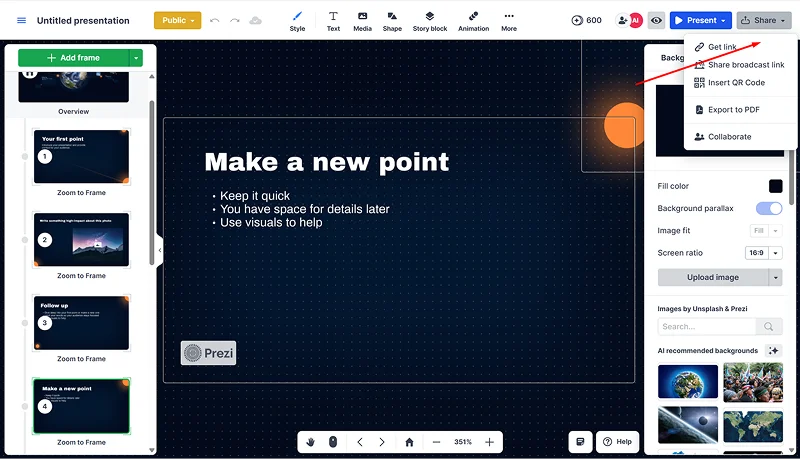The height and width of the screenshot is (459, 800).
Task: Click the Fill color black swatch
Action: [775, 186]
